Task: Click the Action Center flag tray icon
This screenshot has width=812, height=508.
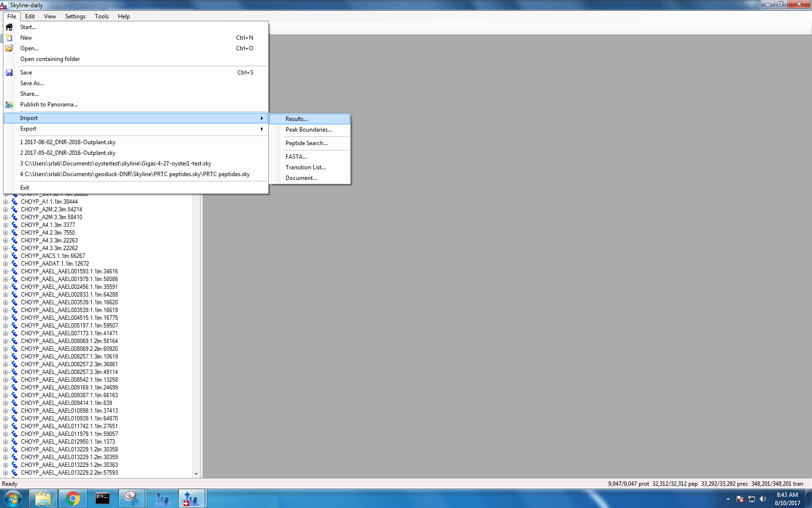Action: tap(740, 499)
